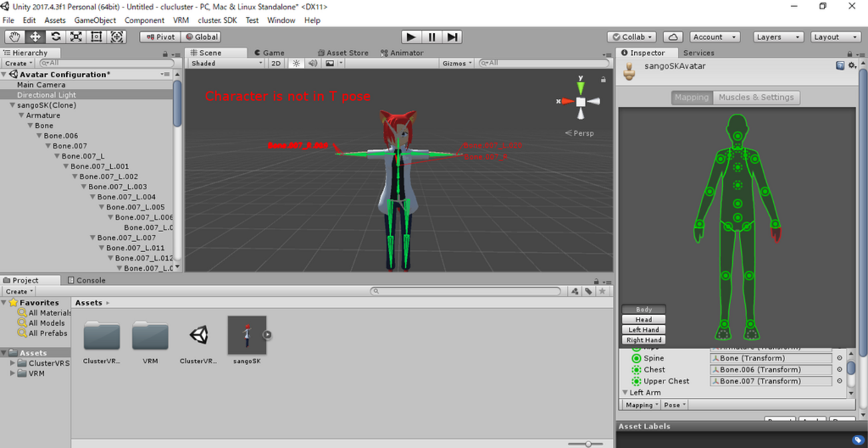868x448 pixels.
Task: Select the Hand tool in toolbar
Action: tap(15, 37)
